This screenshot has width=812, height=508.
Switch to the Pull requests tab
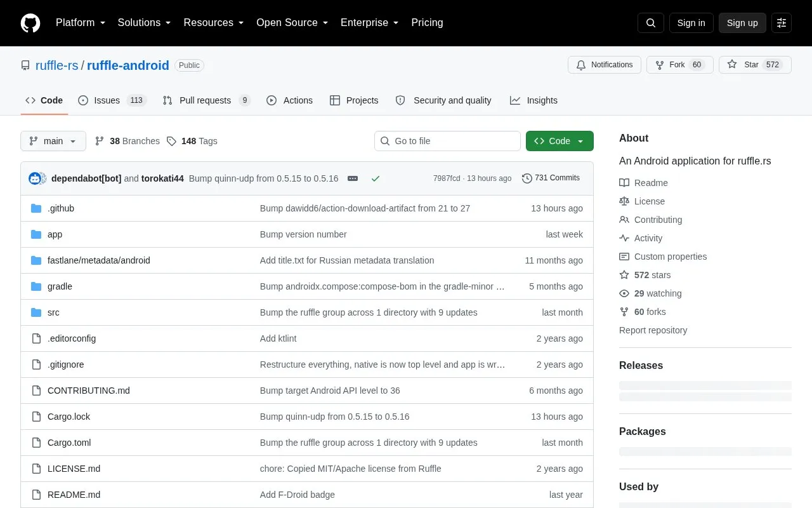207,100
